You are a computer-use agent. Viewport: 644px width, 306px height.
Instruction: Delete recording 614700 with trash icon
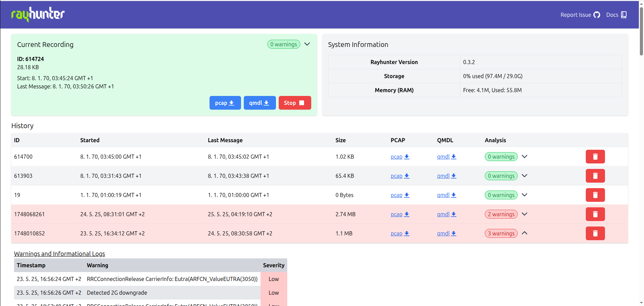coord(595,157)
